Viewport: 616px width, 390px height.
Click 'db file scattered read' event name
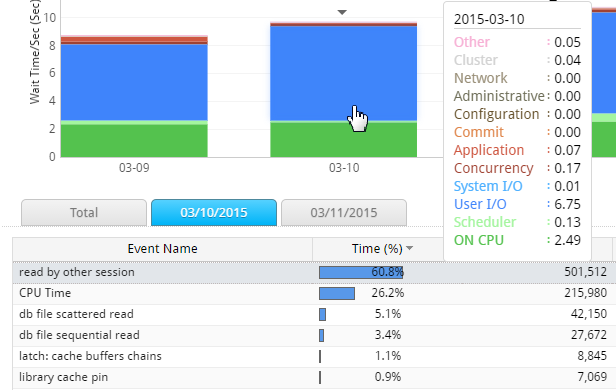tap(76, 314)
